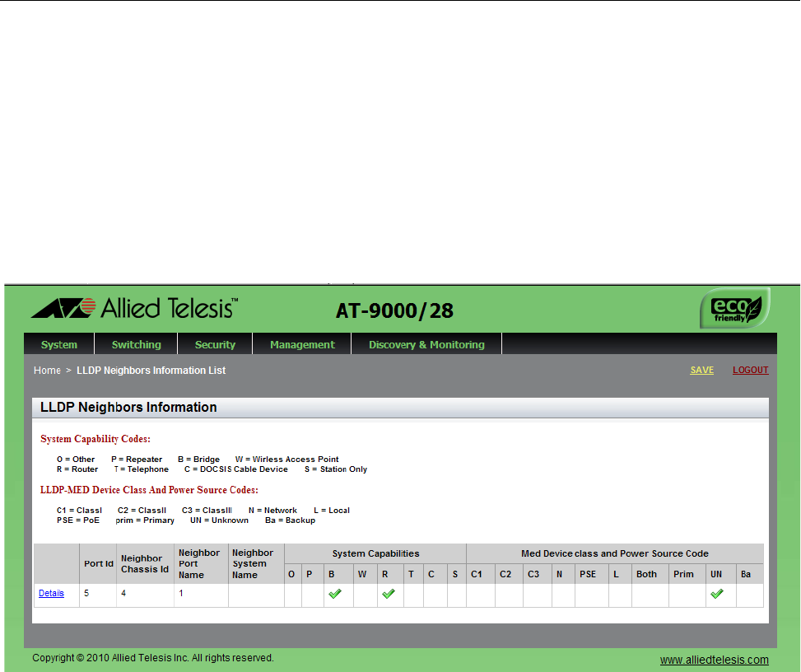Click the Neighbor Port Name value 1
This screenshot has height=672, width=801.
tap(181, 593)
